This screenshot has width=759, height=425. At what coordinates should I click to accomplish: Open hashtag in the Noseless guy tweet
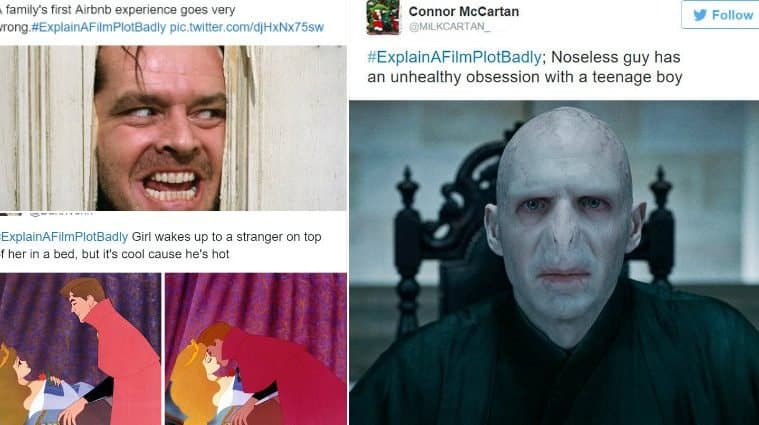[454, 57]
